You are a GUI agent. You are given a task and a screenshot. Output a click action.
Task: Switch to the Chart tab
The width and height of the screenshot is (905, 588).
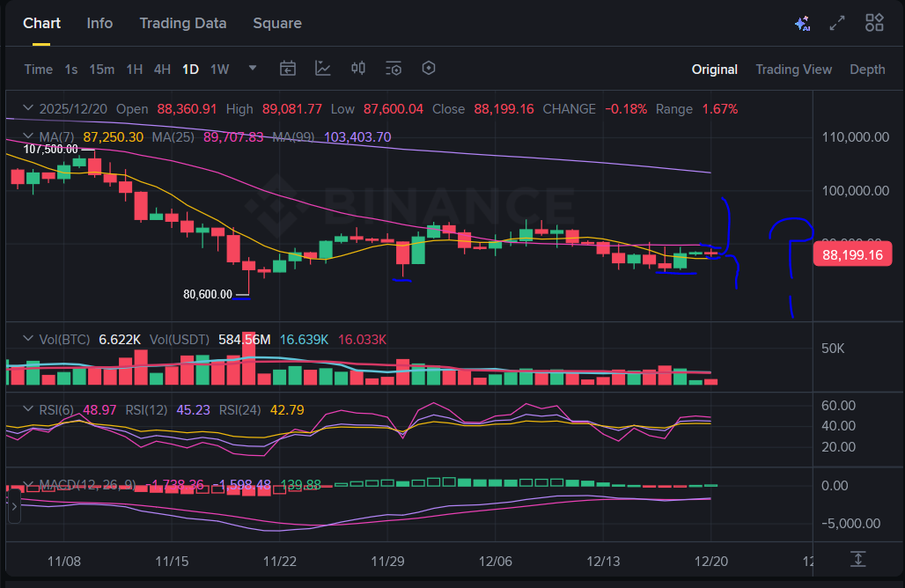[x=41, y=23]
